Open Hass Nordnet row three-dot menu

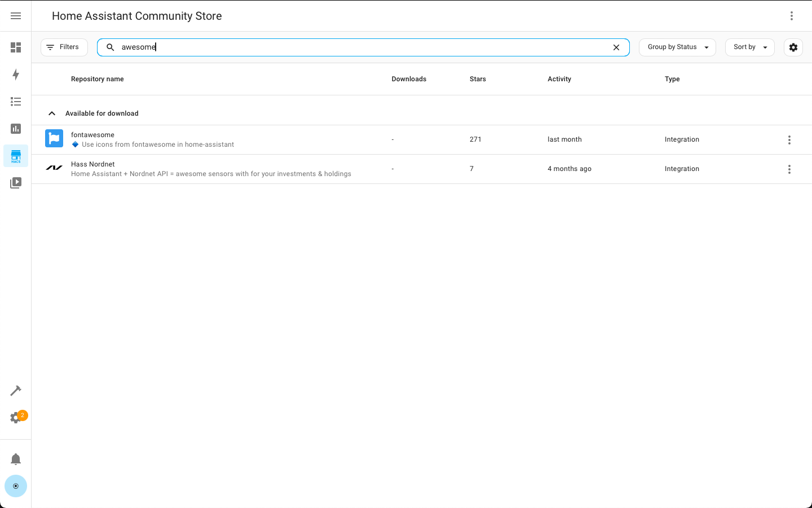[x=789, y=169]
